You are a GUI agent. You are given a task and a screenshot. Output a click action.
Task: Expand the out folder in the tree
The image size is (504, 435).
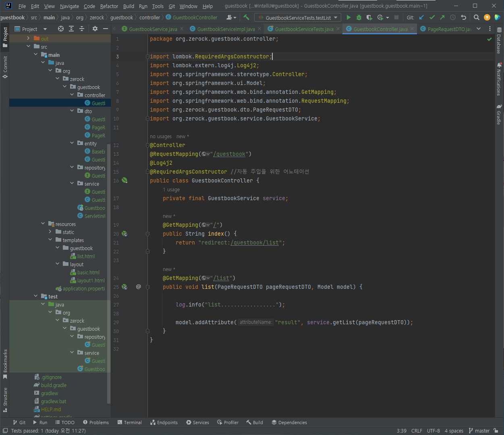click(x=28, y=39)
